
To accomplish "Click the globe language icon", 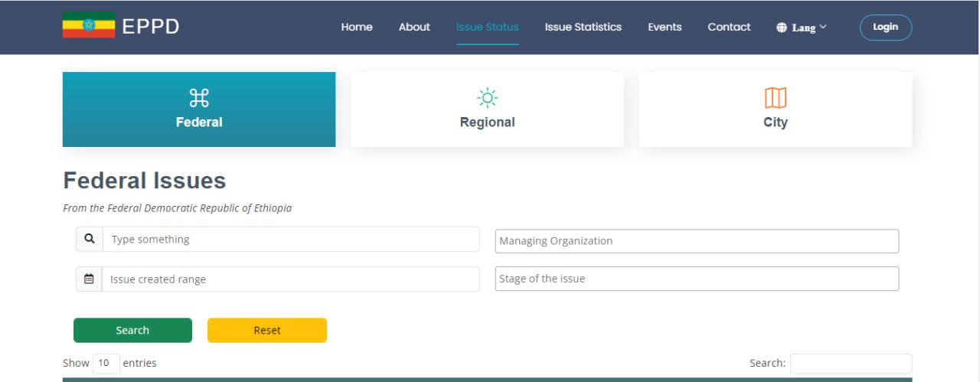I will [782, 28].
